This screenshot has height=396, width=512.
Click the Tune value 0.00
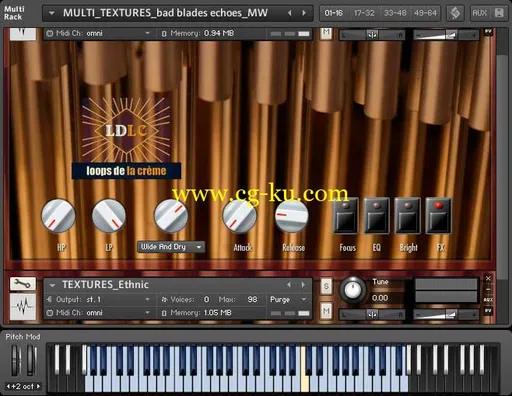click(380, 298)
